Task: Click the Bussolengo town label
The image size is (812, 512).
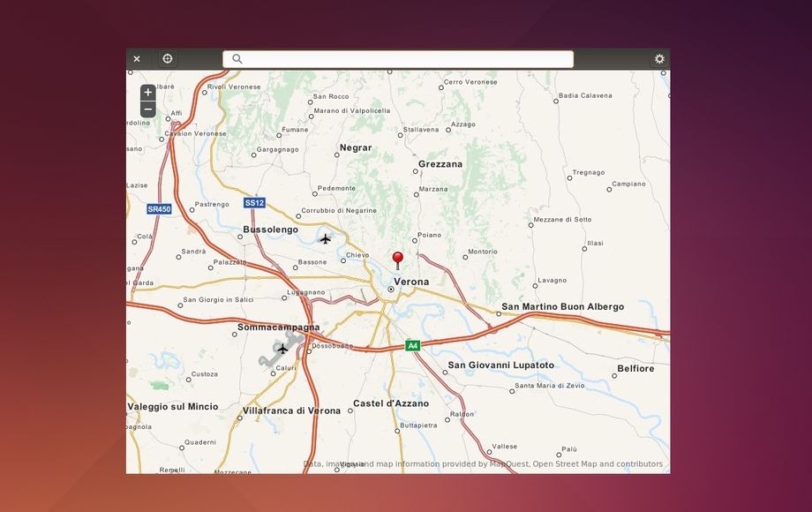Action: point(270,230)
